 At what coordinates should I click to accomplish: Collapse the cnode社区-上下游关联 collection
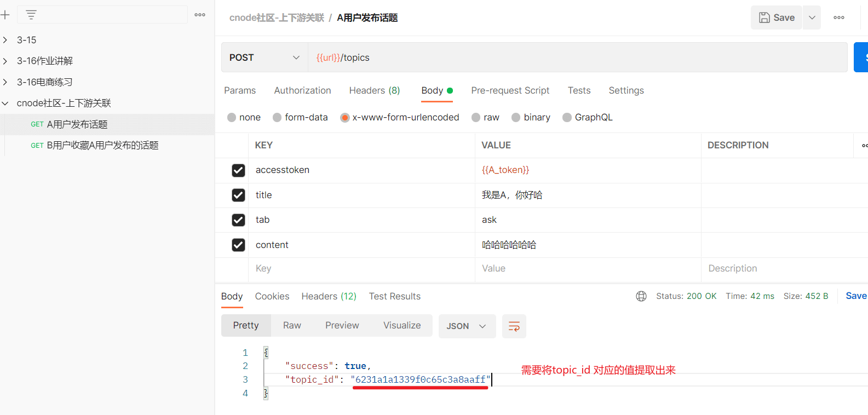5,103
